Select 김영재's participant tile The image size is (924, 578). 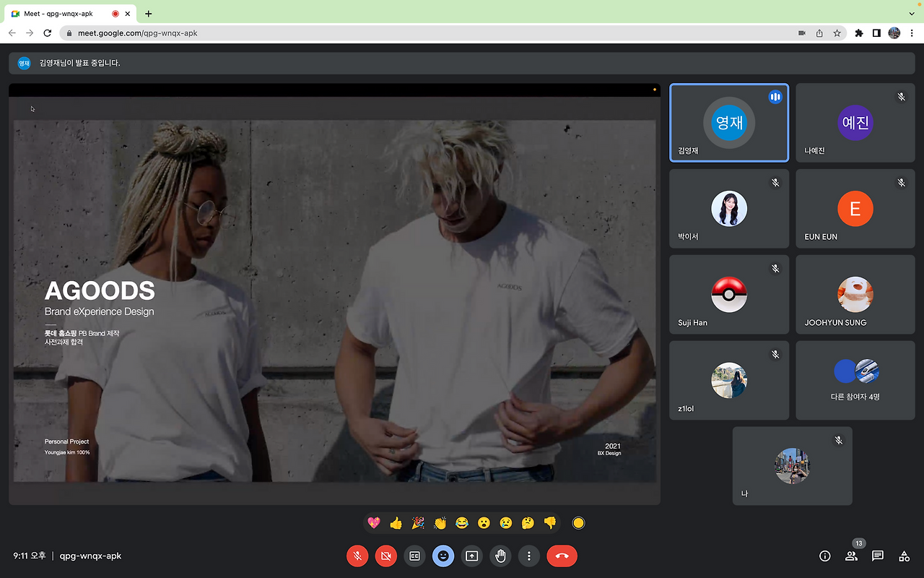point(729,123)
